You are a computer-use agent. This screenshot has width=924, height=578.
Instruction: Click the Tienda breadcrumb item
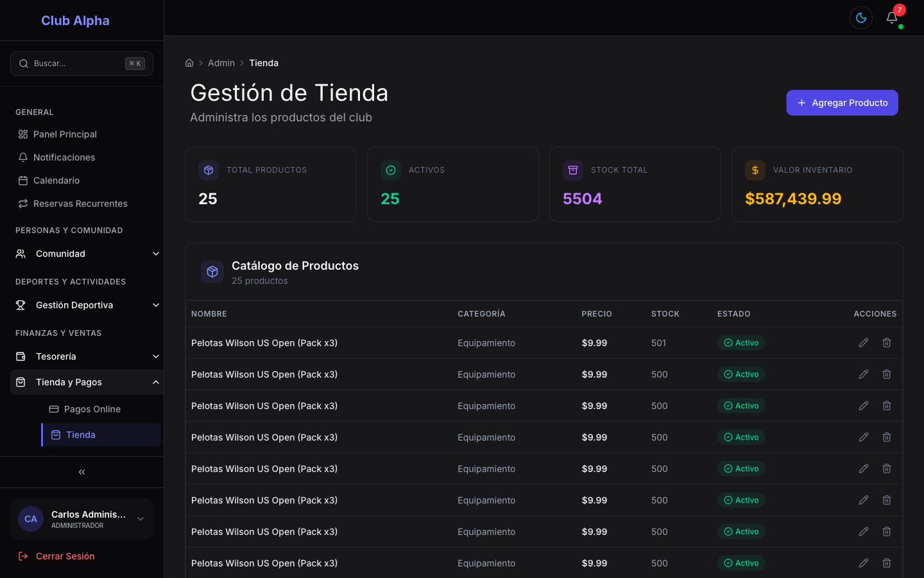pyautogui.click(x=264, y=63)
